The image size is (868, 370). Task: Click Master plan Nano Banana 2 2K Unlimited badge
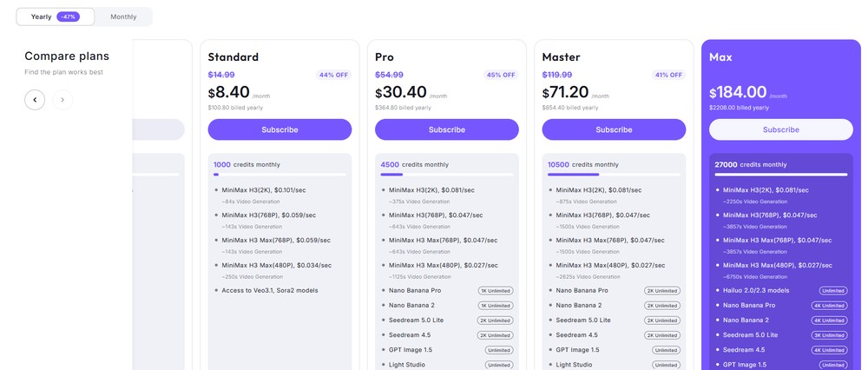662,306
